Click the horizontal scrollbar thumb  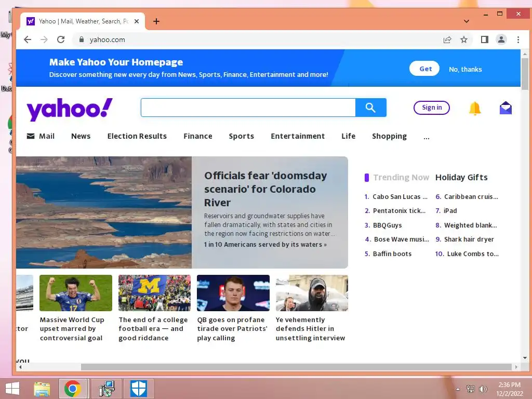coord(296,367)
